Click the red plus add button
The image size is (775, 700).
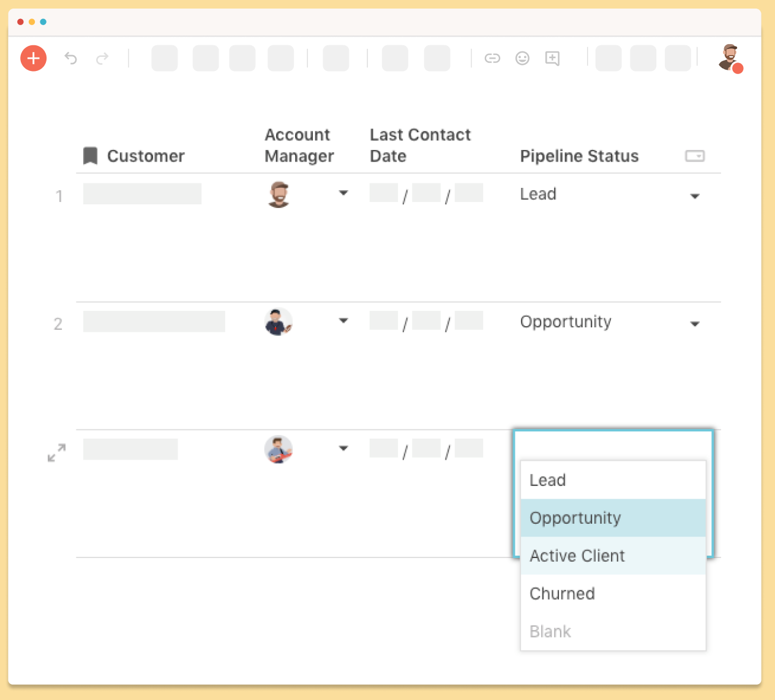(x=33, y=58)
